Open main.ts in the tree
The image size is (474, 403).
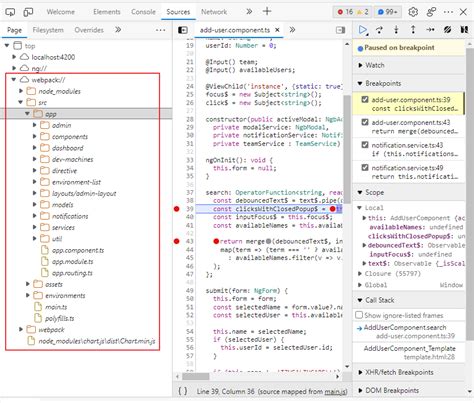tap(56, 307)
